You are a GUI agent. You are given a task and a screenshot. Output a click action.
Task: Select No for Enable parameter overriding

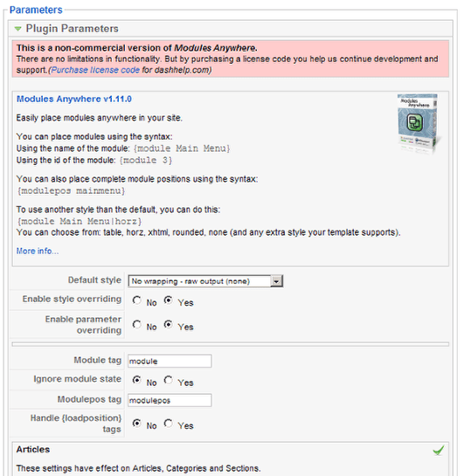(136, 325)
